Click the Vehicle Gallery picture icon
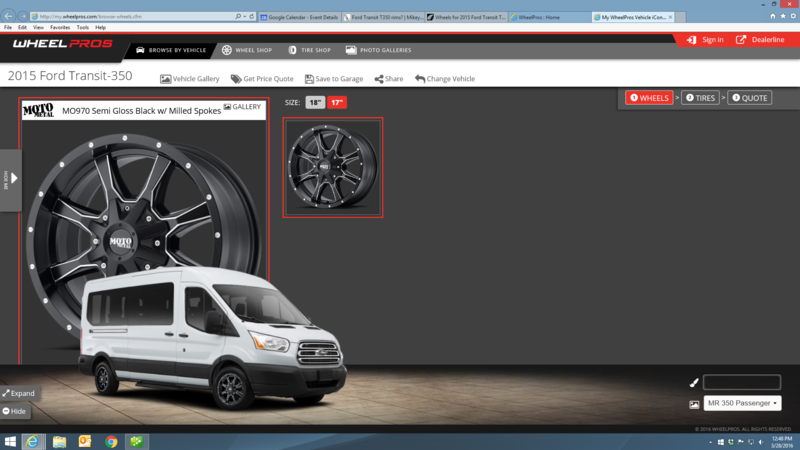This screenshot has width=800, height=450. click(165, 79)
